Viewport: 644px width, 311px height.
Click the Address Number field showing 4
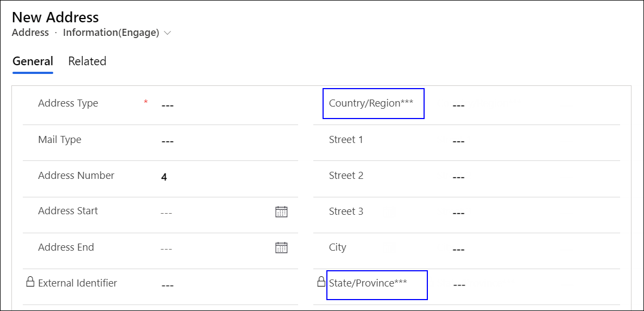point(217,177)
